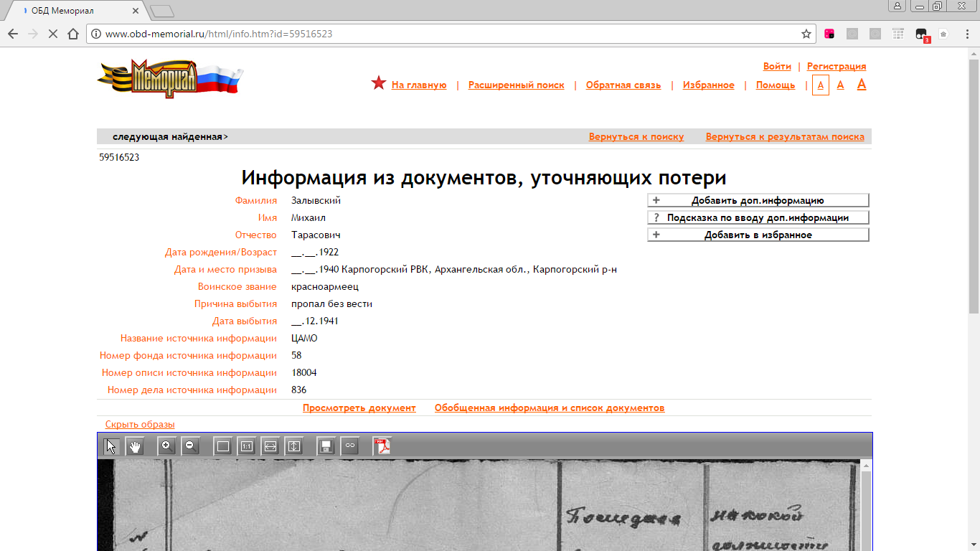Show document at 1:1 scale
Image resolution: width=980 pixels, height=551 pixels.
pos(247,446)
